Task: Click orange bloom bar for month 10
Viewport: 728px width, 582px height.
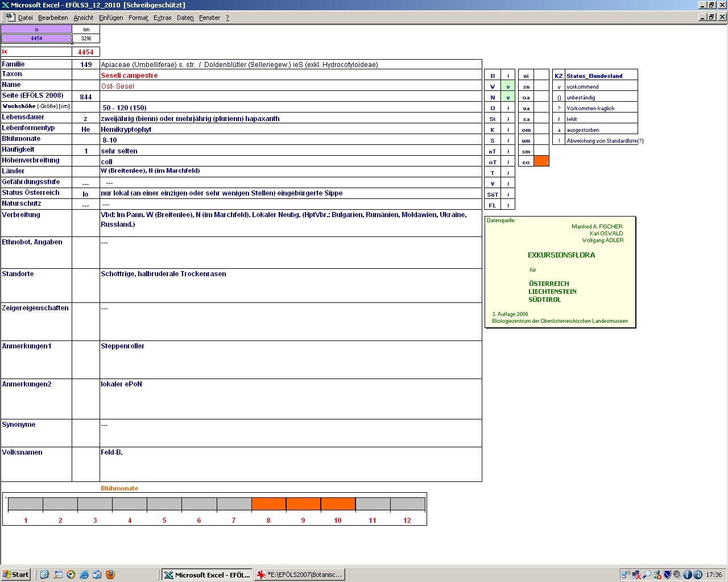Action: click(338, 504)
